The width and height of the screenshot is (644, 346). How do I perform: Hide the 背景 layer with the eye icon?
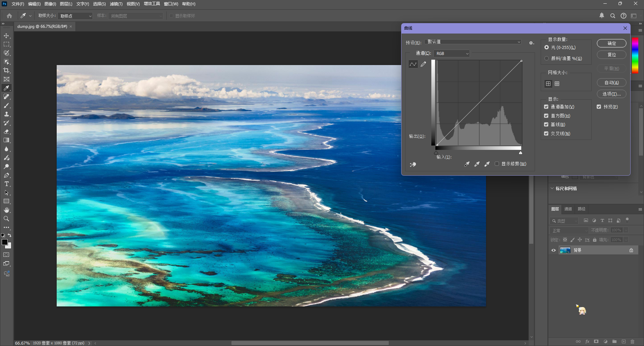pos(554,250)
